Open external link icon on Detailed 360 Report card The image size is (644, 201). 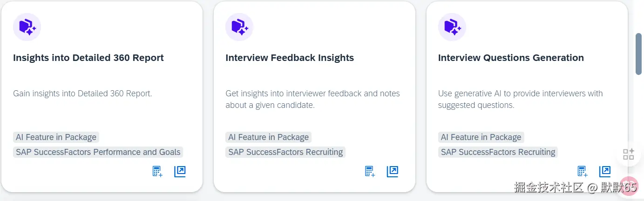point(180,172)
